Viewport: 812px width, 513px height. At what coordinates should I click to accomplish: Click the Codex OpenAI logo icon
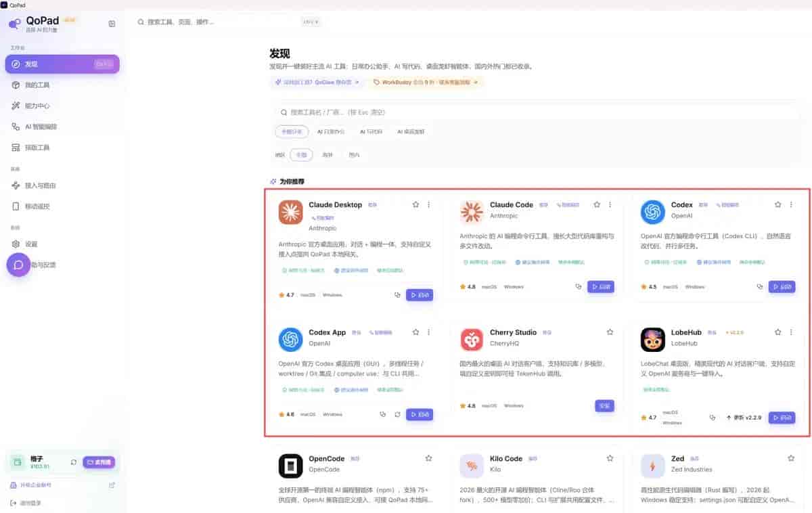tap(653, 213)
